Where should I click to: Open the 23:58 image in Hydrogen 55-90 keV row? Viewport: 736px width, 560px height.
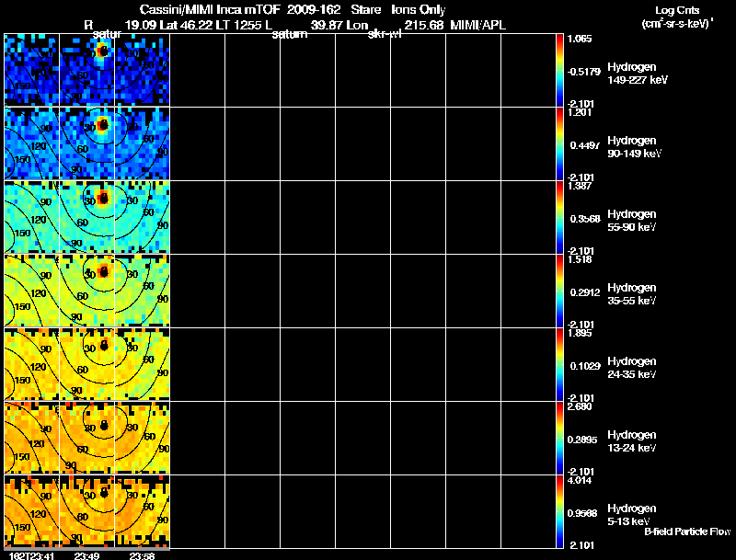pos(143,217)
